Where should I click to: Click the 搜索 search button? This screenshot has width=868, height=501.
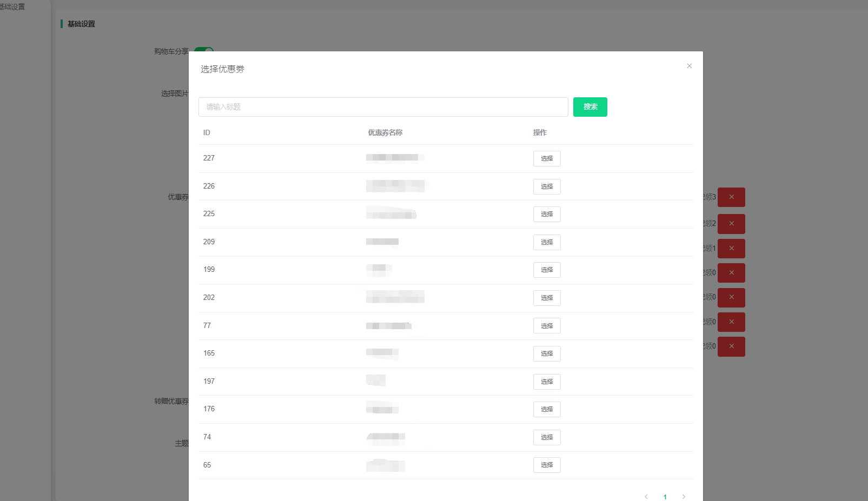coord(590,107)
